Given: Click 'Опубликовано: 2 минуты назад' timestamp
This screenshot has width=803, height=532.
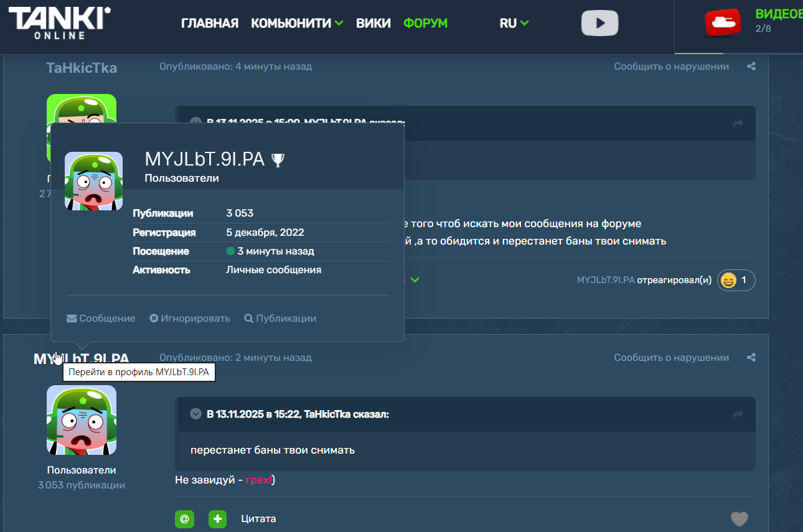Looking at the screenshot, I should click(235, 358).
